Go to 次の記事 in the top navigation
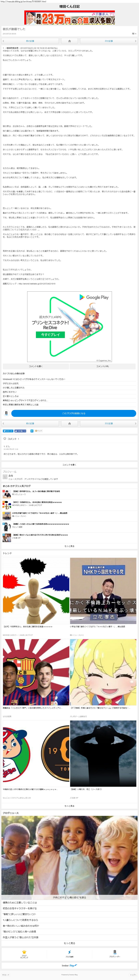Viewport: 139px width, 980px height. (x=109, y=41)
